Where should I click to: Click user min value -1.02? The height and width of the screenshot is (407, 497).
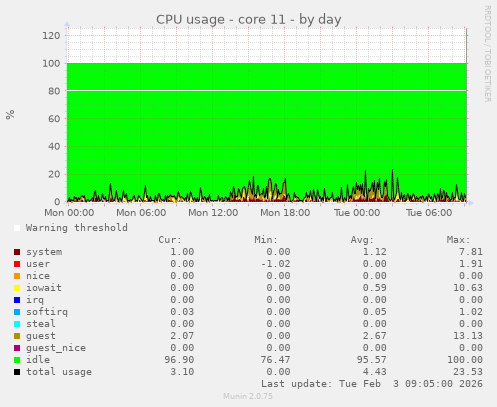click(x=275, y=264)
